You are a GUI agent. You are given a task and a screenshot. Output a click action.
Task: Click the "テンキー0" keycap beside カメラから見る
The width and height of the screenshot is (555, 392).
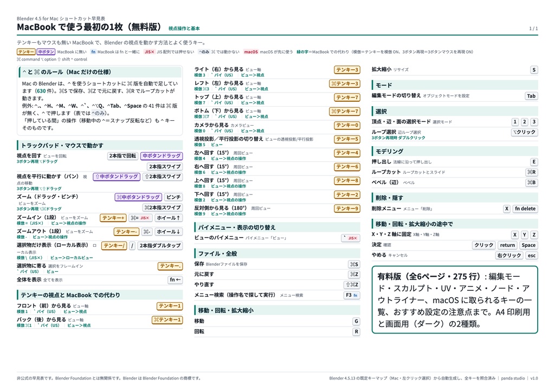pyautogui.click(x=347, y=125)
